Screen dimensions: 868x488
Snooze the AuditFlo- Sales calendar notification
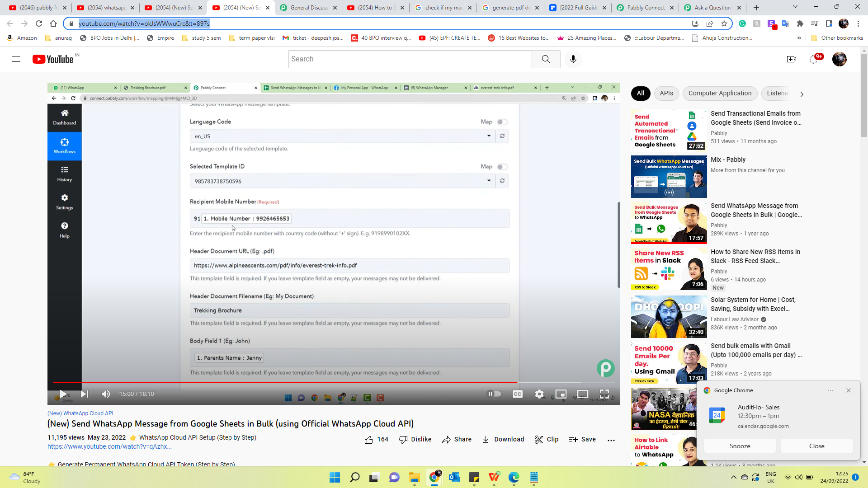coord(740,446)
